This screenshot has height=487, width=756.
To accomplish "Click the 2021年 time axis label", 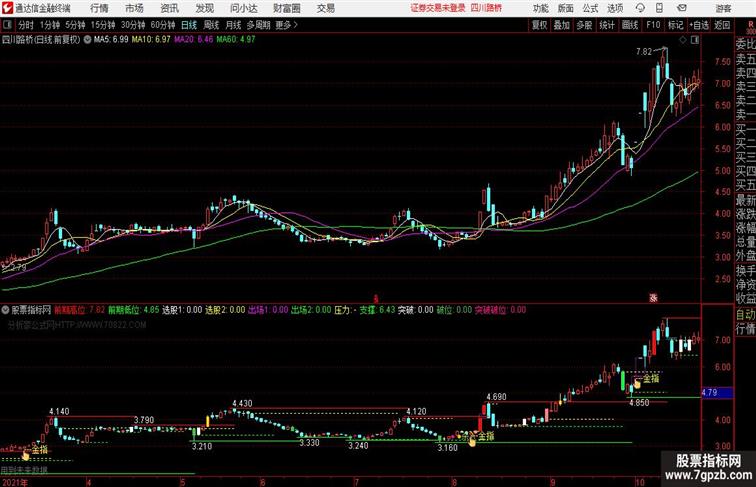I will 14,482.
